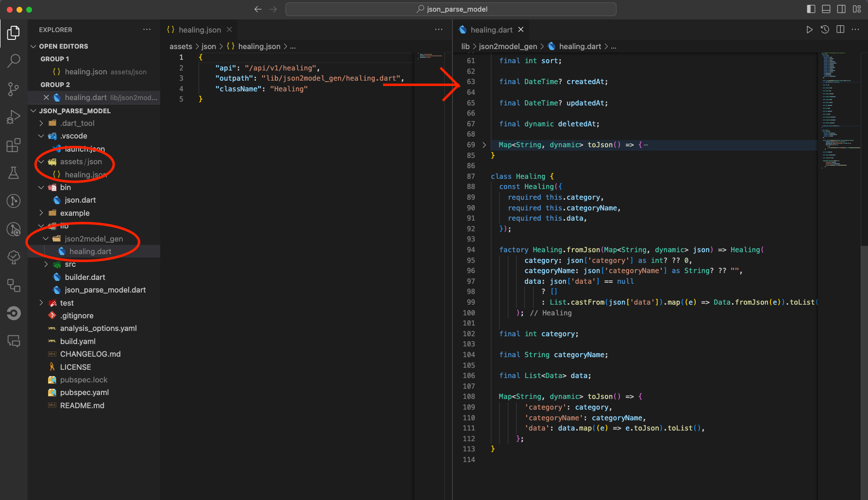868x500 pixels.
Task: Toggle the secondary side bar
Action: click(x=841, y=9)
